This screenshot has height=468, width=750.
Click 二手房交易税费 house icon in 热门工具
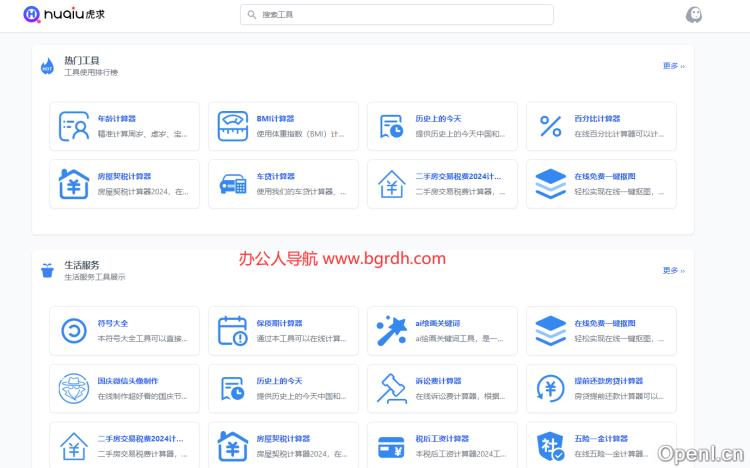391,184
